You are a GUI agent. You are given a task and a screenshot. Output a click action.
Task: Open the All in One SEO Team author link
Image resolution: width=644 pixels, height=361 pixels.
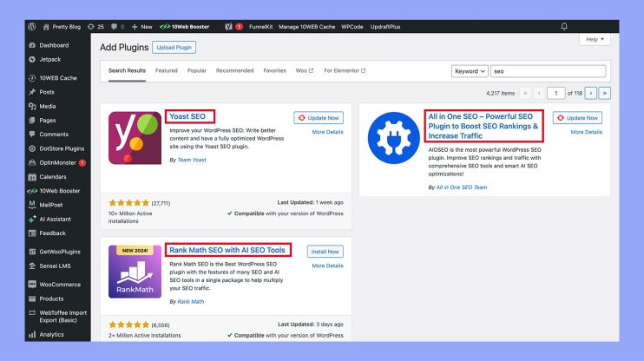click(462, 187)
